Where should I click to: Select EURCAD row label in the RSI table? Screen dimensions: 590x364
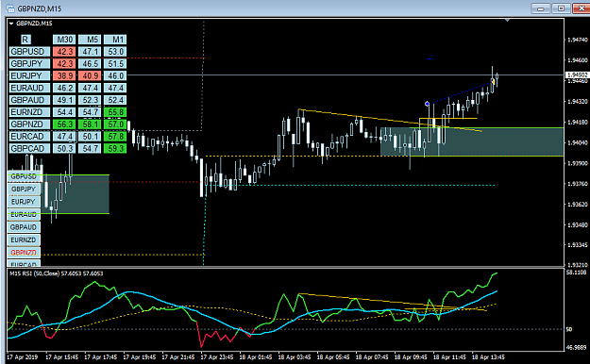pos(29,136)
